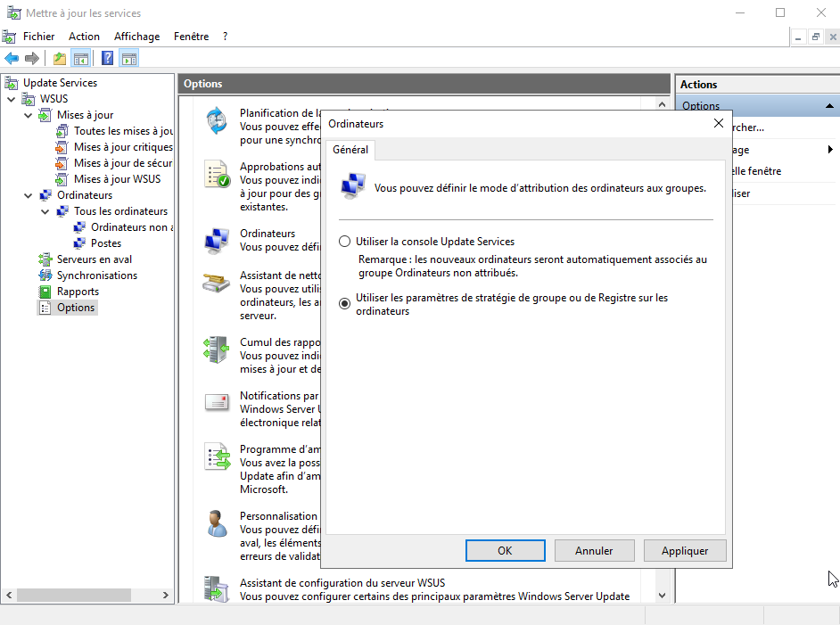Open Approbations automatiques option icon

[217, 175]
